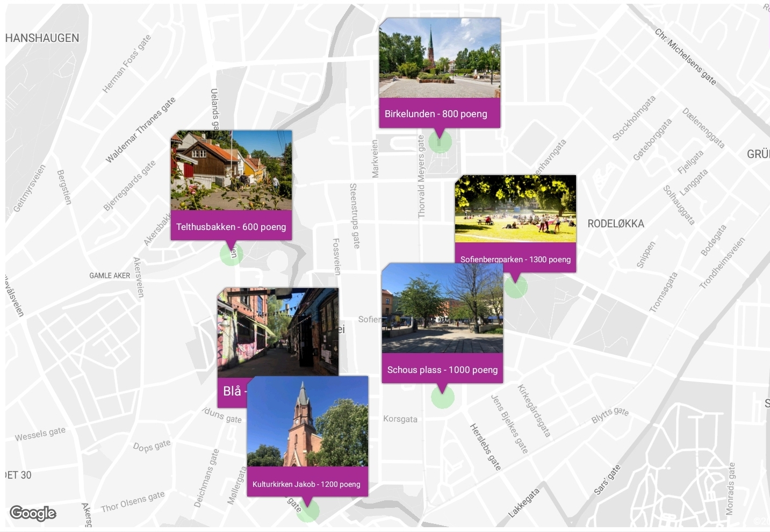Click the Google logo on the map

click(33, 513)
